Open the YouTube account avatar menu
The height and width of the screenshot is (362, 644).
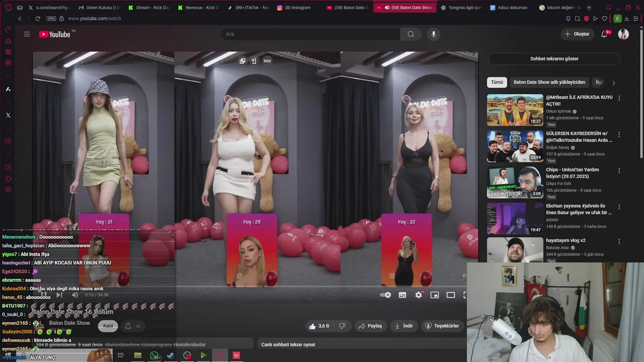pos(623,34)
